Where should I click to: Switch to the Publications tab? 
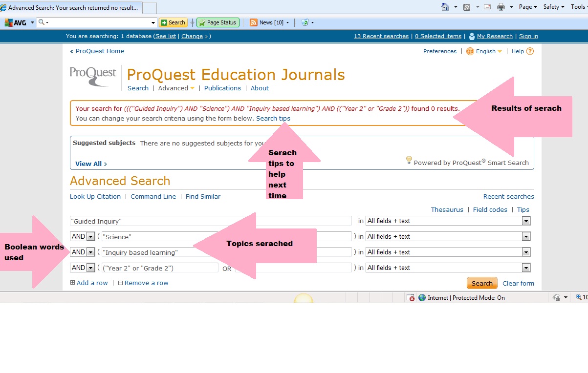pos(222,88)
